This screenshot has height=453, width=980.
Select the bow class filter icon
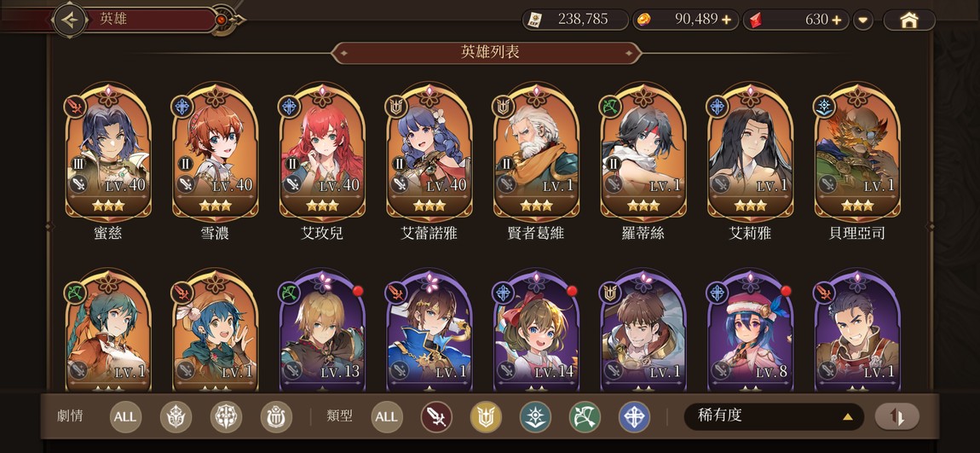585,417
